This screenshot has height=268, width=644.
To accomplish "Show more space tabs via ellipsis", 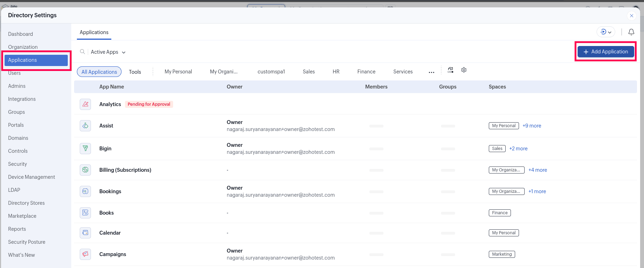I will 431,72.
